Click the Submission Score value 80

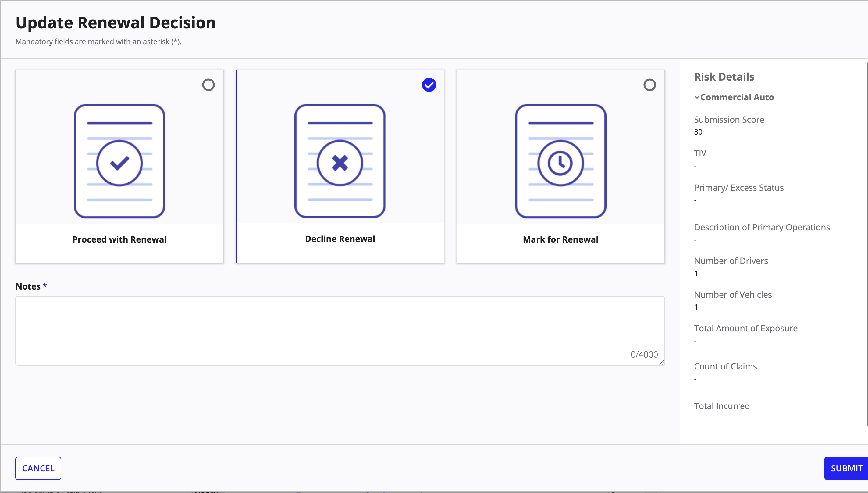[x=698, y=132]
